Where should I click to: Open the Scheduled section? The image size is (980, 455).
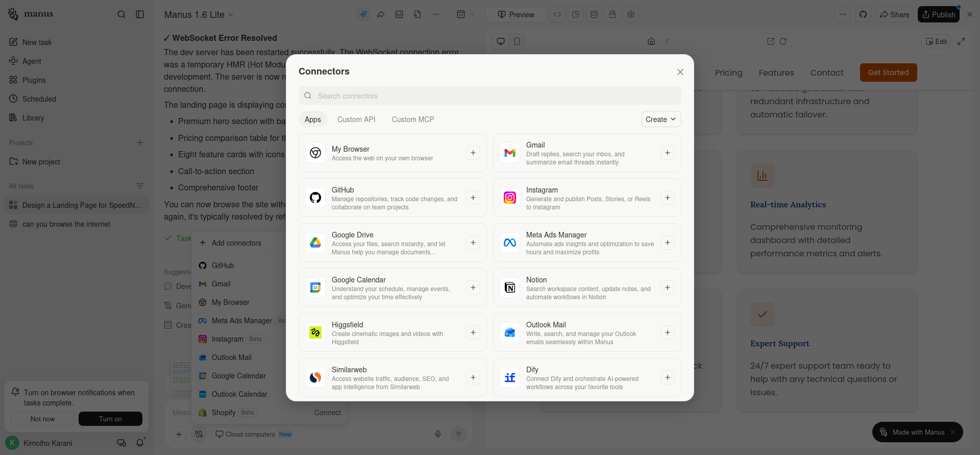click(77, 99)
